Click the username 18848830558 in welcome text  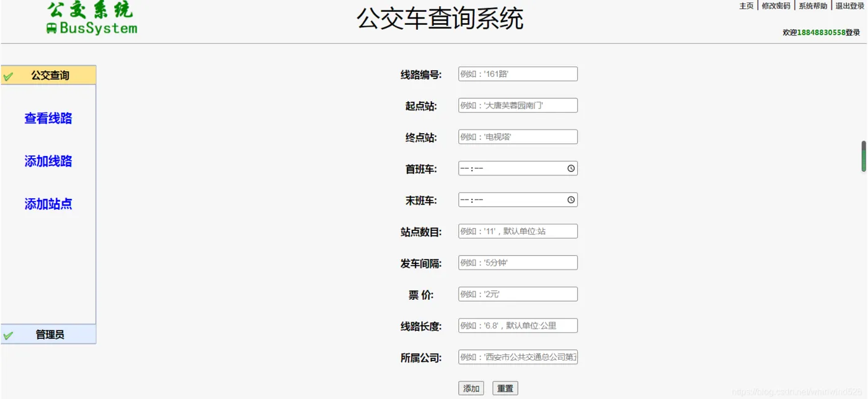pyautogui.click(x=821, y=33)
